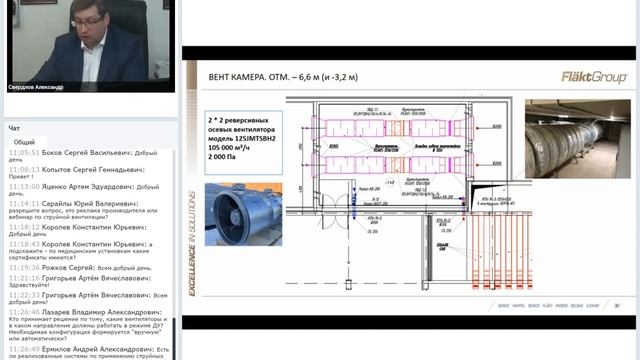This screenshot has height=360, width=640.
Task: Click the ventilation duct photo
Action: tap(578, 139)
